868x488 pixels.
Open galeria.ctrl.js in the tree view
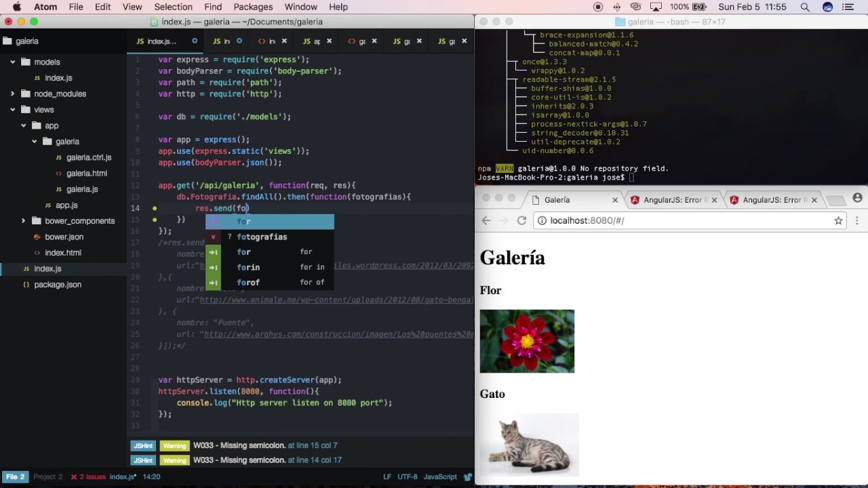[88, 157]
